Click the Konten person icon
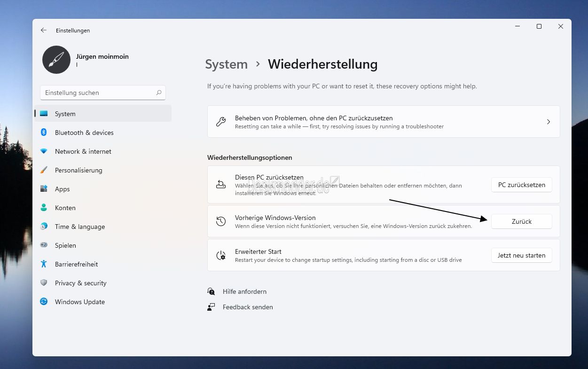 pos(44,208)
